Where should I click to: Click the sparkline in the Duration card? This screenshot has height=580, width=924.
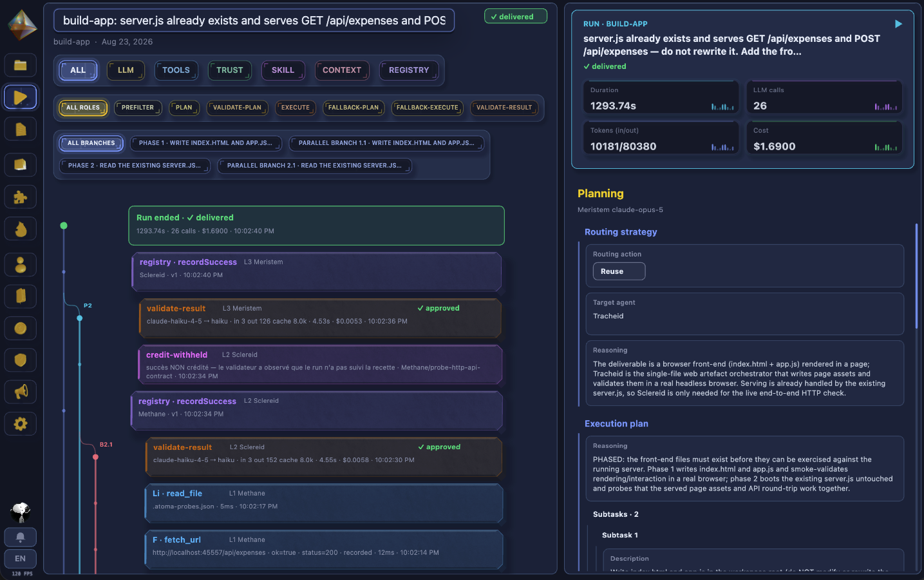[x=722, y=106]
